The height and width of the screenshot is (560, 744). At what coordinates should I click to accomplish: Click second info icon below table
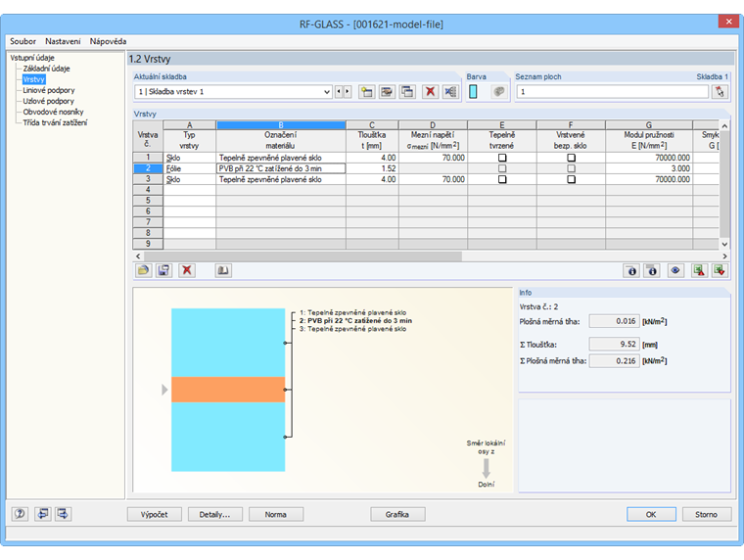click(x=652, y=270)
